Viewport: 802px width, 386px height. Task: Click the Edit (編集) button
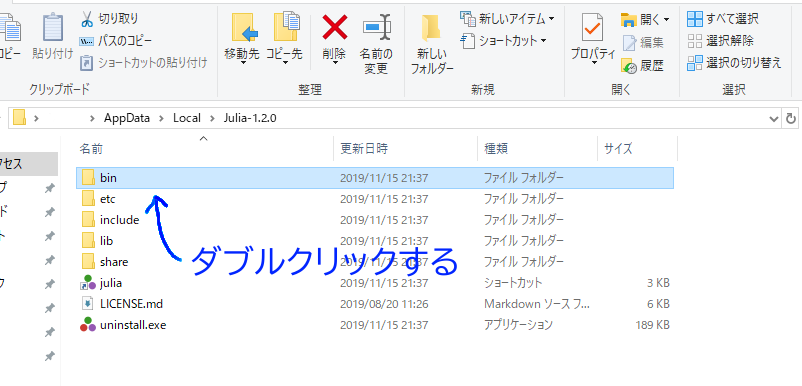[643, 42]
